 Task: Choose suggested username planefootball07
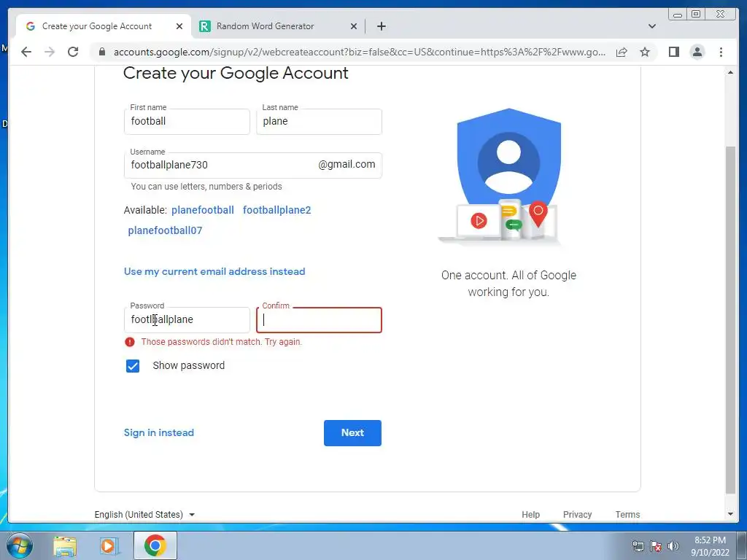(x=165, y=230)
